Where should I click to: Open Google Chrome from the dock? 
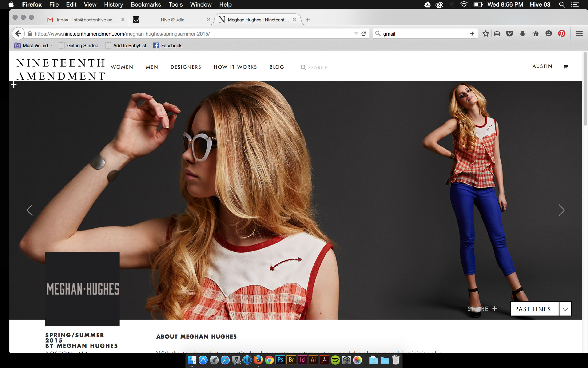[x=269, y=360]
